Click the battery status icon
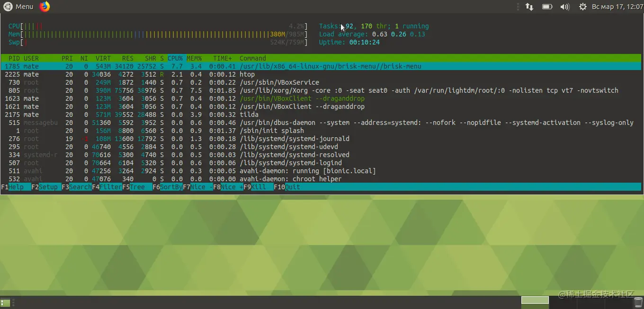This screenshot has height=309, width=644. (547, 7)
